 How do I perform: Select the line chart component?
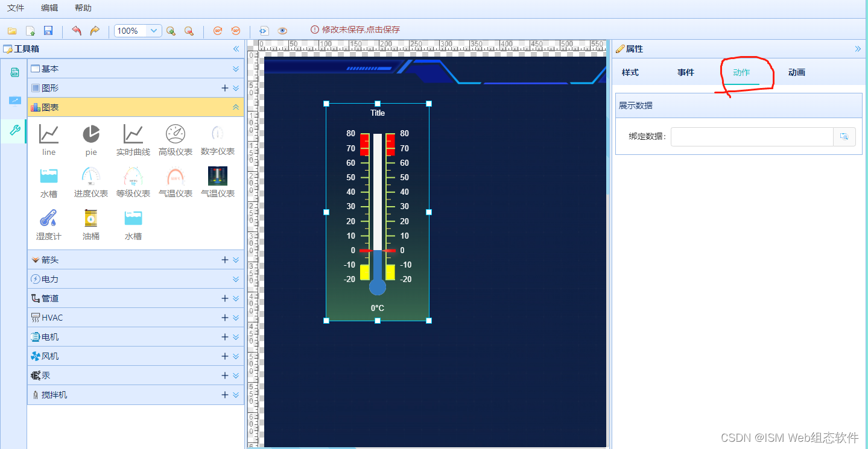click(x=49, y=140)
